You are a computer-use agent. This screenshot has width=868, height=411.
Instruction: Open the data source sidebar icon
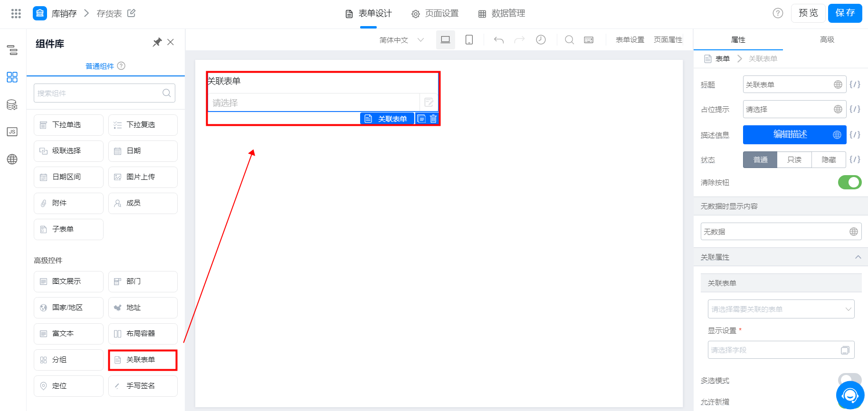[12, 105]
